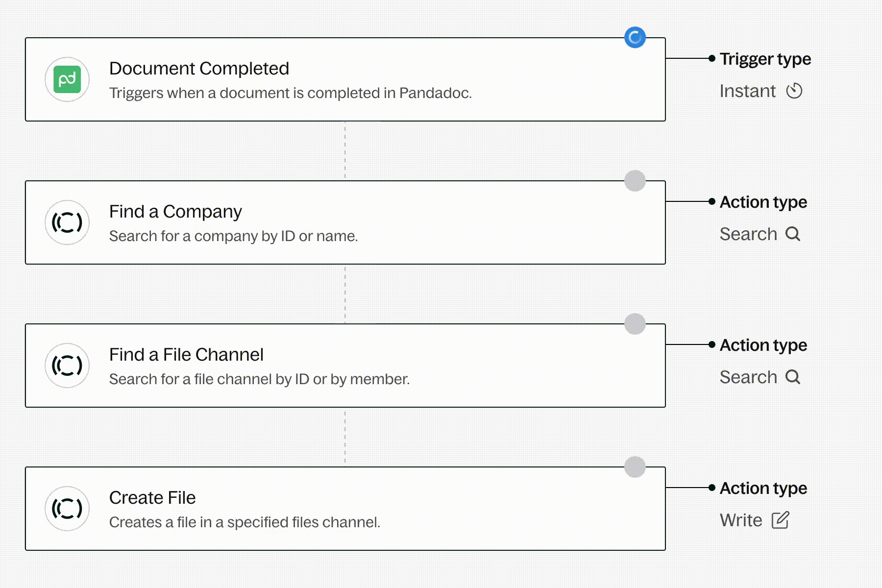Viewport: 882px width, 588px height.
Task: Click the Trigger type label
Action: [765, 59]
